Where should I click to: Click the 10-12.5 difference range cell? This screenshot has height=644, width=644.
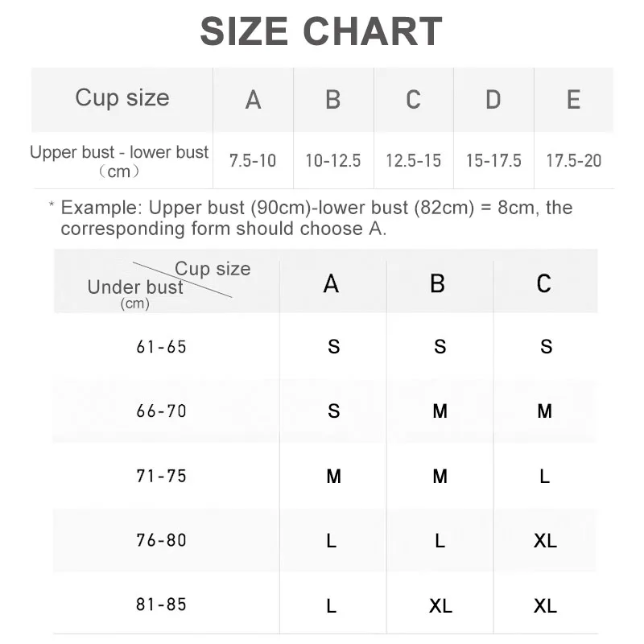pyautogui.click(x=332, y=161)
